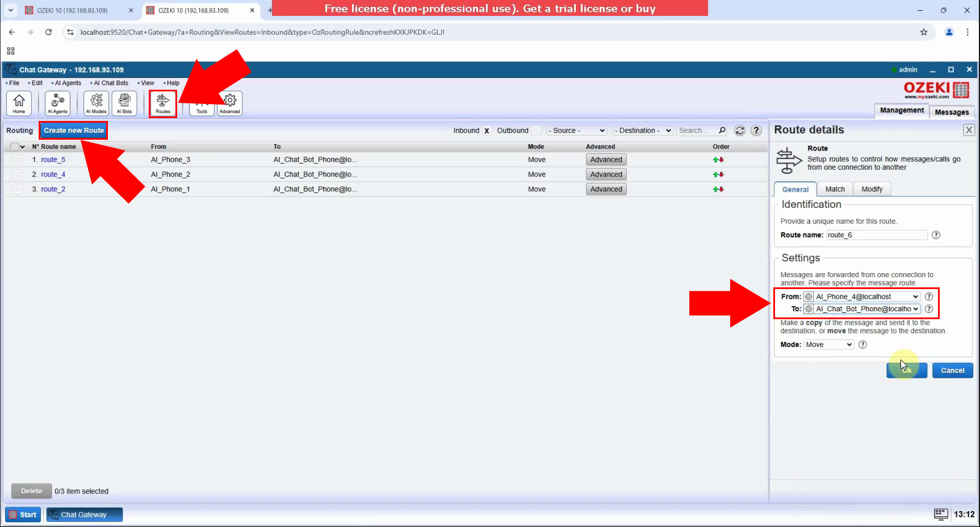The width and height of the screenshot is (980, 527).
Task: Change order arrows for route_5
Action: pyautogui.click(x=718, y=160)
